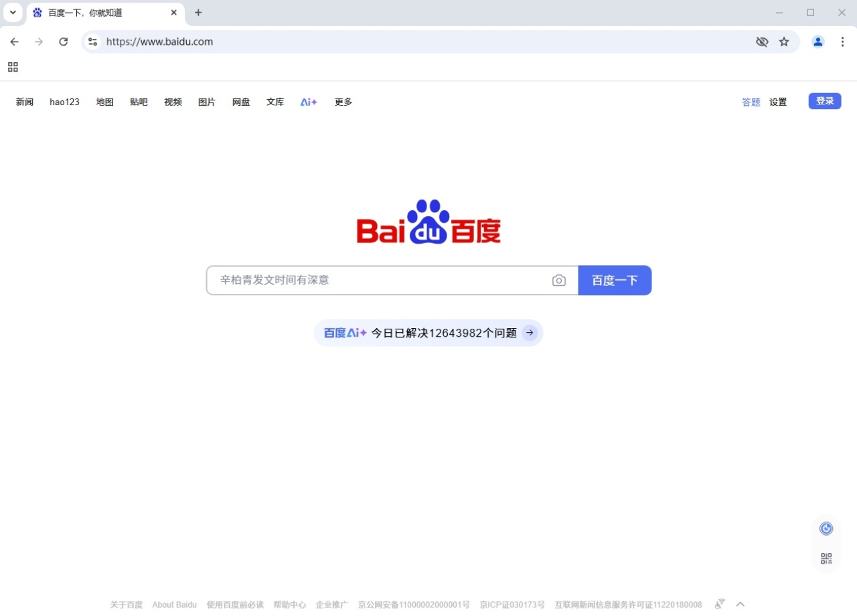Collapse the footer using the up chevron
The height and width of the screenshot is (616, 857).
pos(741,604)
